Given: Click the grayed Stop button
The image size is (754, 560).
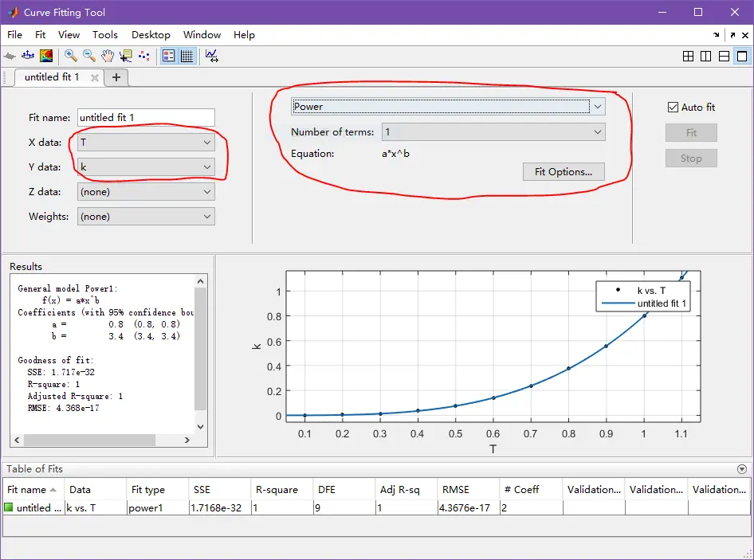Looking at the screenshot, I should click(x=691, y=159).
